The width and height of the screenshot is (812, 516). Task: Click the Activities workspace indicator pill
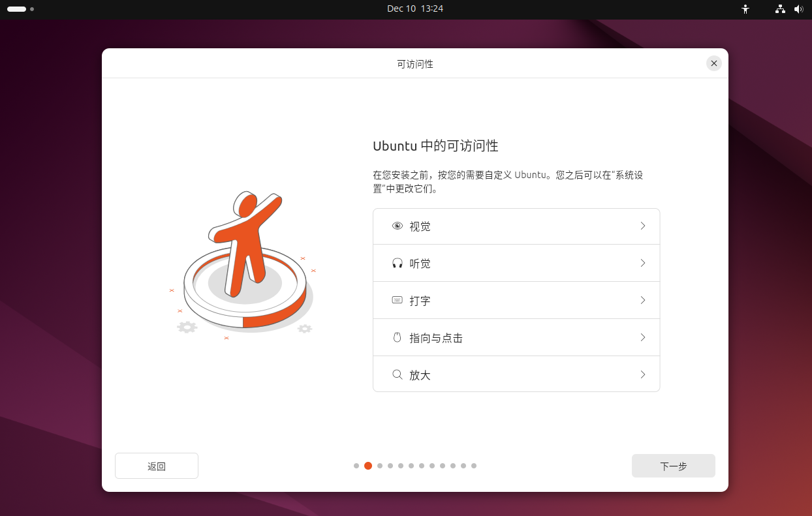(x=17, y=9)
